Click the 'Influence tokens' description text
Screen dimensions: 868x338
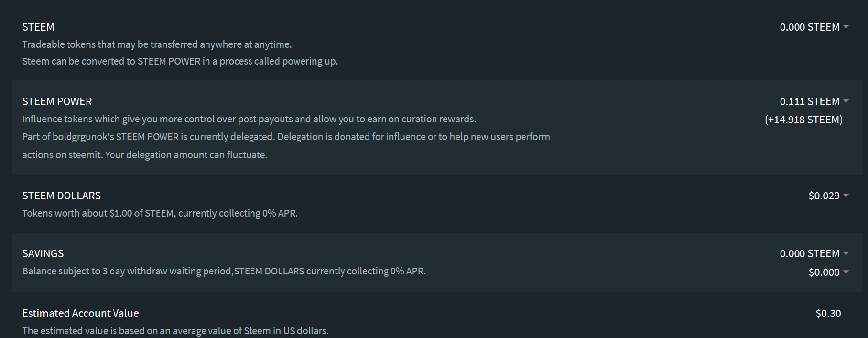pos(249,119)
